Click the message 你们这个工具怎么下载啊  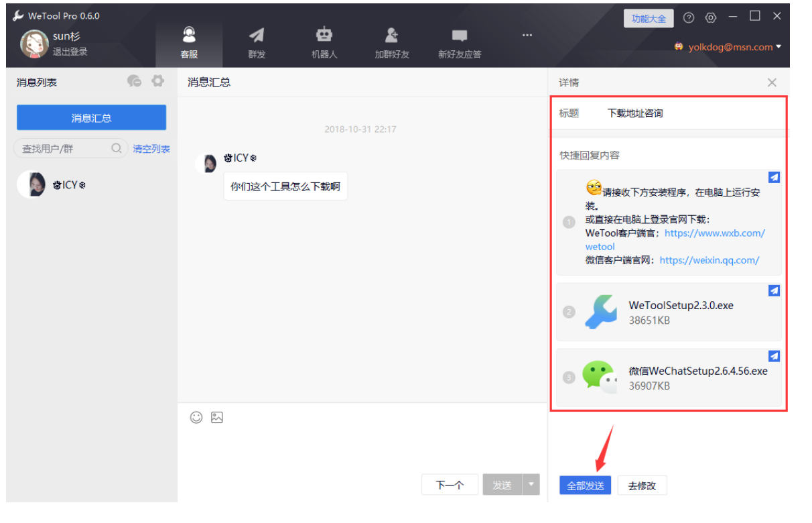285,186
